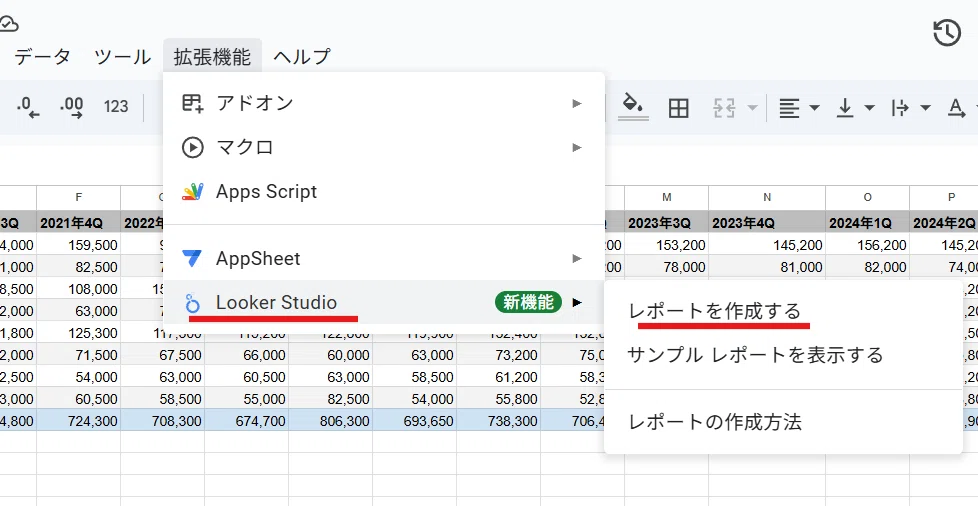This screenshot has width=978, height=506.
Task: Close the 拡張機能 menu tab
Action: (213, 57)
